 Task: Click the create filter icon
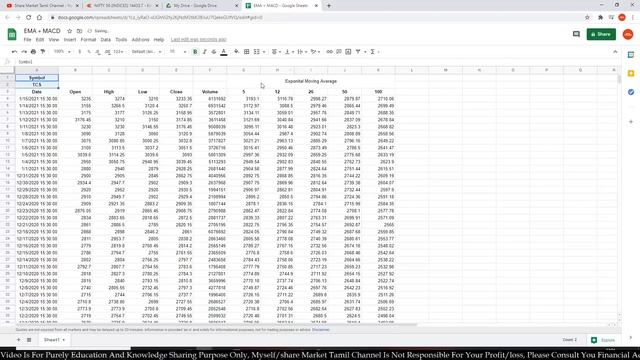coord(358,52)
